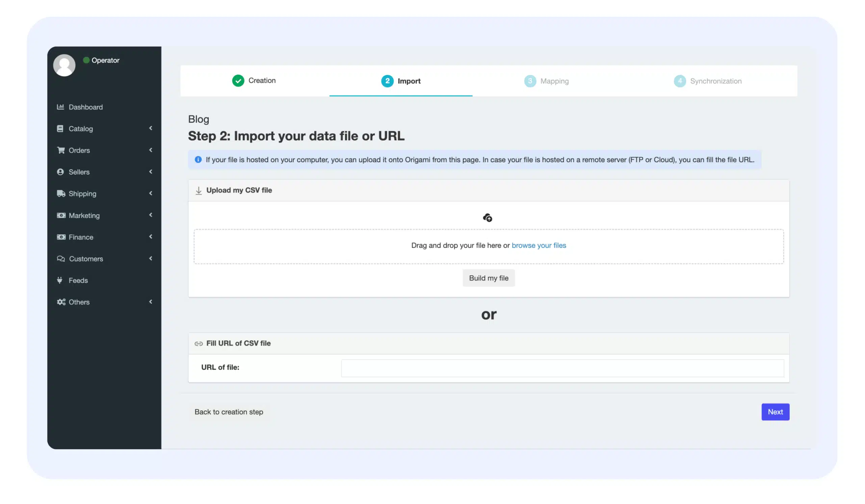Screen dimensions: 865x504
Task: Click the Shipping truck icon
Action: 61,193
